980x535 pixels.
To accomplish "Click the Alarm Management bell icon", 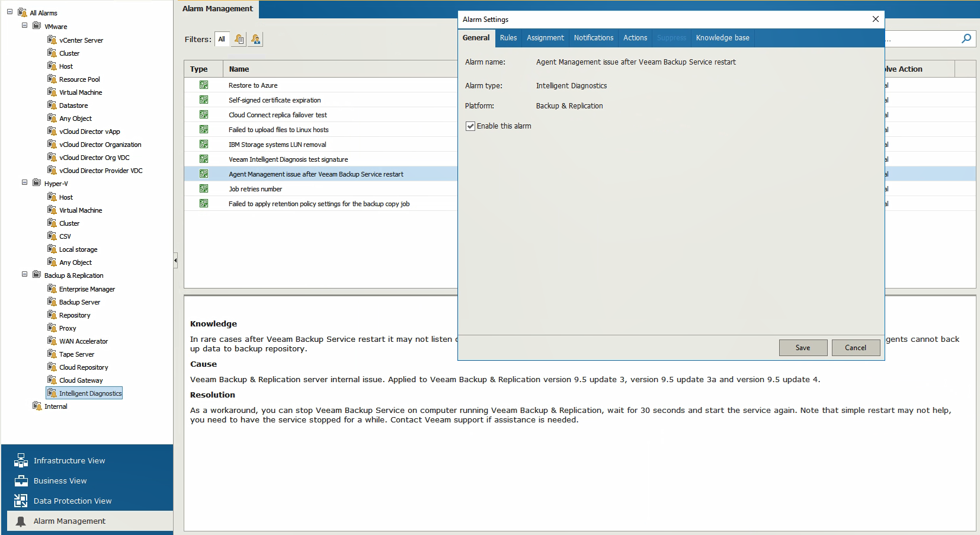I will pyautogui.click(x=21, y=521).
